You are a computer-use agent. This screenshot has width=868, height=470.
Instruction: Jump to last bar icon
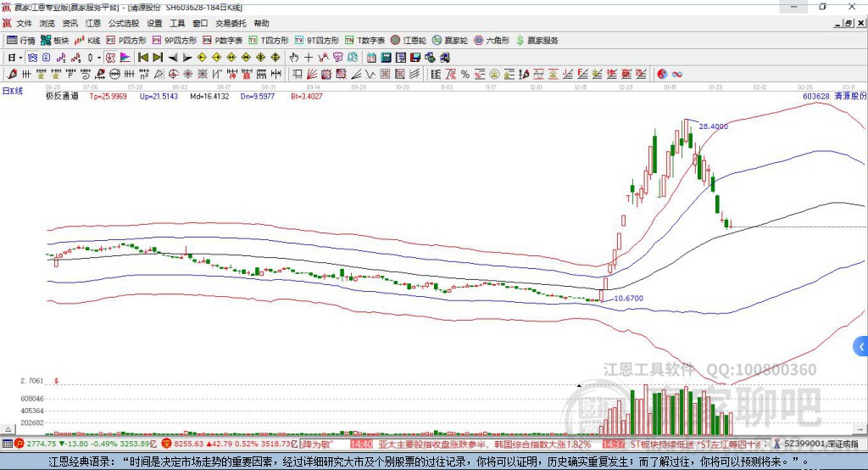[158, 58]
